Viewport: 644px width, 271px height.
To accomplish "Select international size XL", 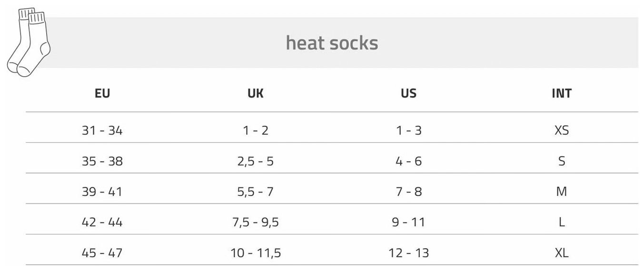I will click(x=562, y=253).
